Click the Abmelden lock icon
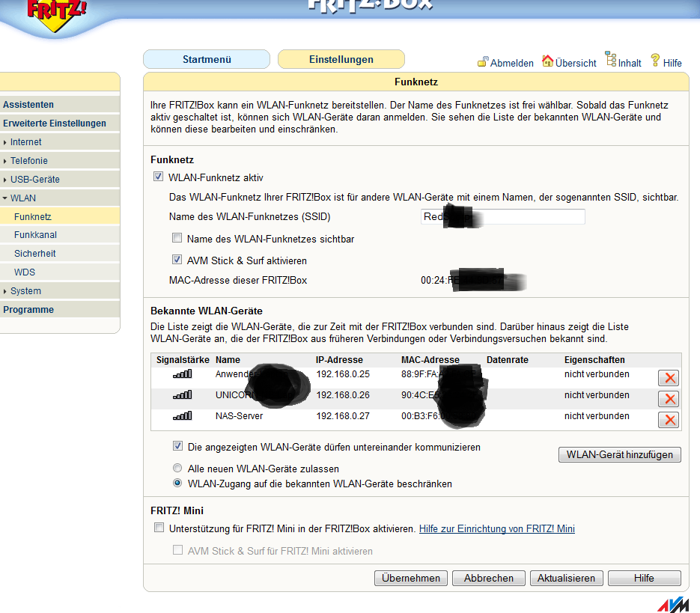Image resolution: width=700 pixels, height=613 pixels. (483, 62)
